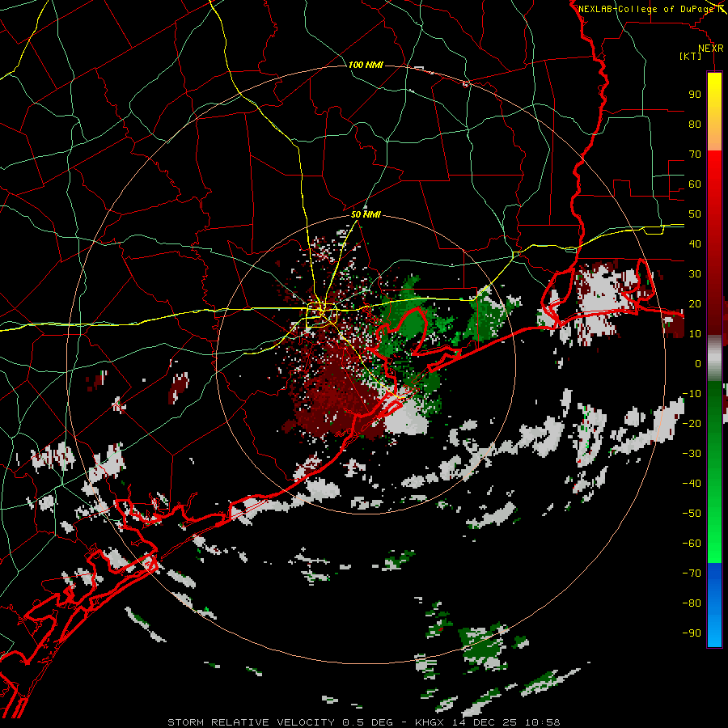The width and height of the screenshot is (728, 728).
Task: Select the -30 value on the velocity scale
Action: [x=692, y=454]
